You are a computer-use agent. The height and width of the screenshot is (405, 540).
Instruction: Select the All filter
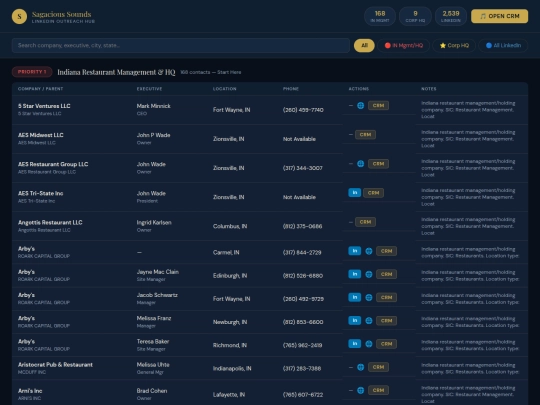tap(364, 45)
